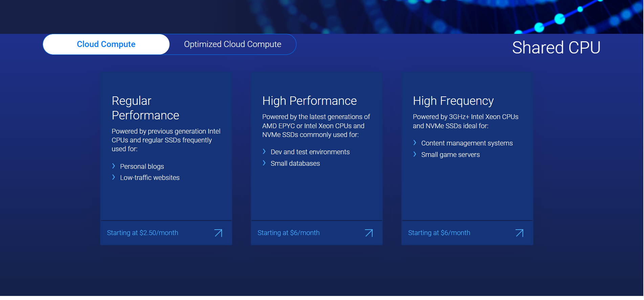The height and width of the screenshot is (300, 644).
Task: Click the chevron beside Small databases
Action: click(x=264, y=163)
